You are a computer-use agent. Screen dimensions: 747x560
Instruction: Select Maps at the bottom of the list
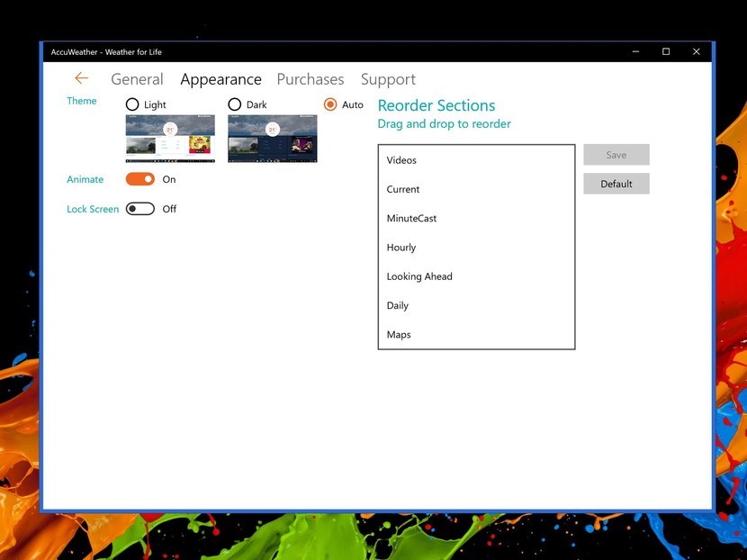(x=399, y=334)
